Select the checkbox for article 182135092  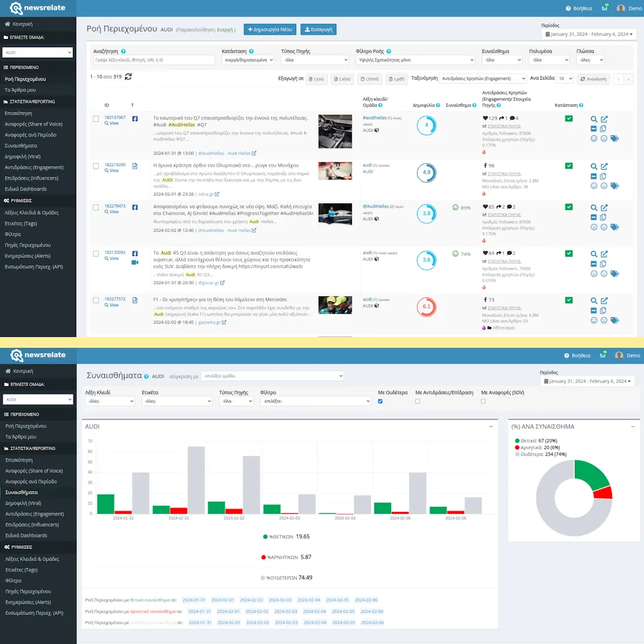[x=96, y=254]
